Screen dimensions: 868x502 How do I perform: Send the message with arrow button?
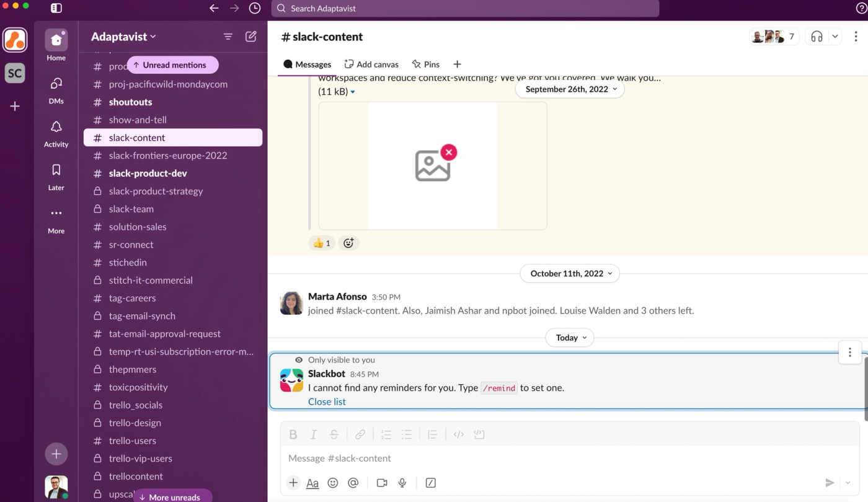click(830, 483)
